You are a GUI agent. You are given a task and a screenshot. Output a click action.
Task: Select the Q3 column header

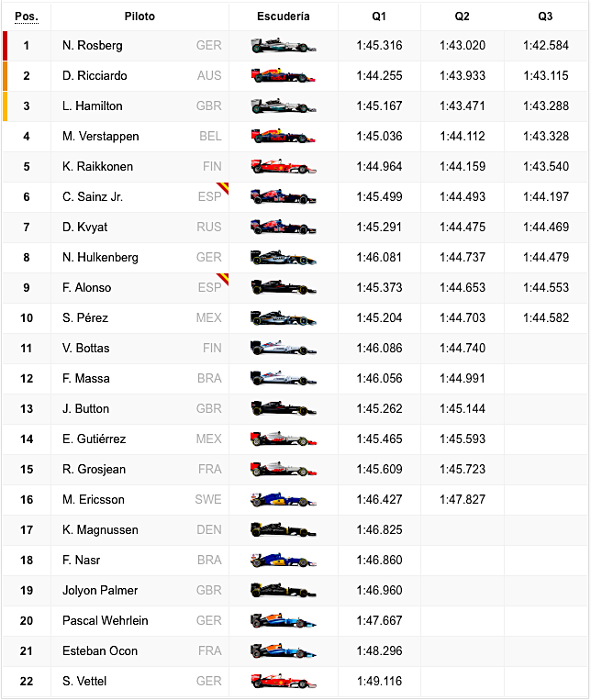click(545, 17)
